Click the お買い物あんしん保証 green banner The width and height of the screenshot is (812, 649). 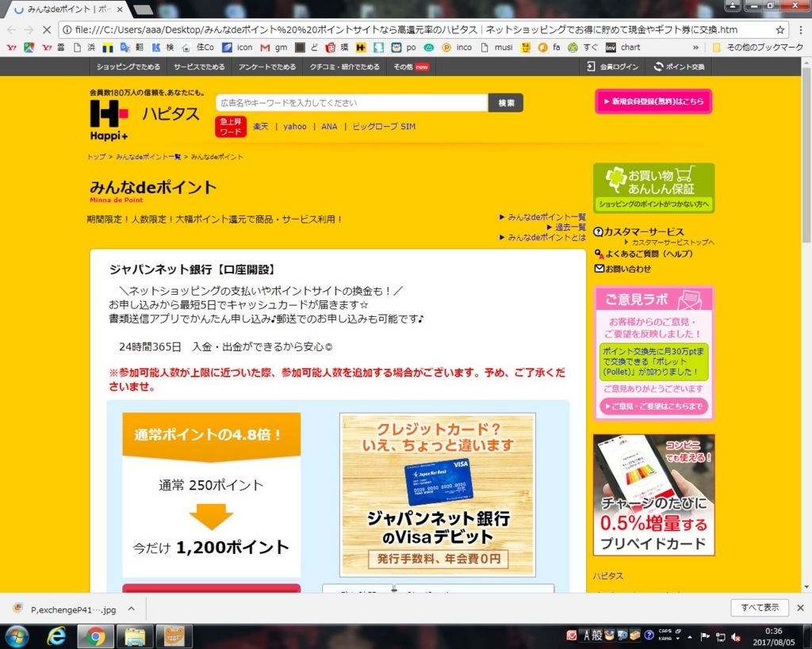(x=653, y=188)
